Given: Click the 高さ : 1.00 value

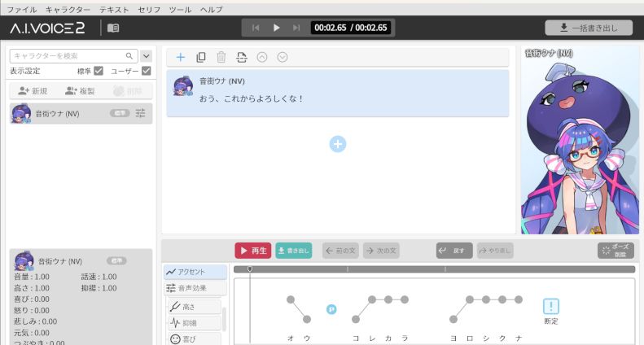Looking at the screenshot, I should click(x=32, y=288).
